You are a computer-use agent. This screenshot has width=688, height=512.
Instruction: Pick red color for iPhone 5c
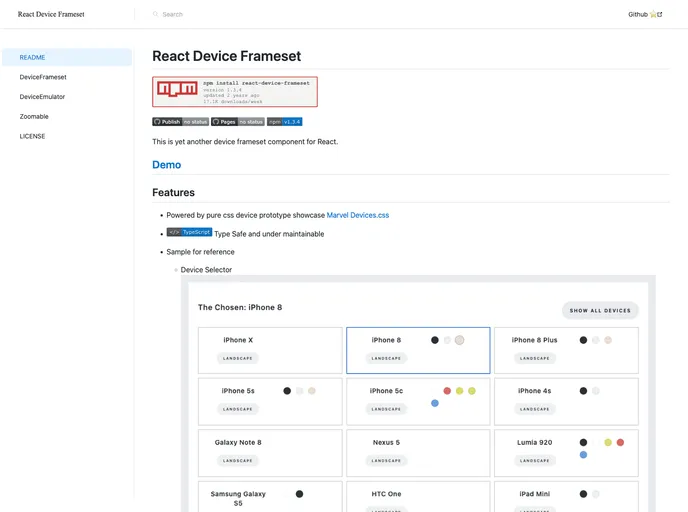[x=447, y=391]
